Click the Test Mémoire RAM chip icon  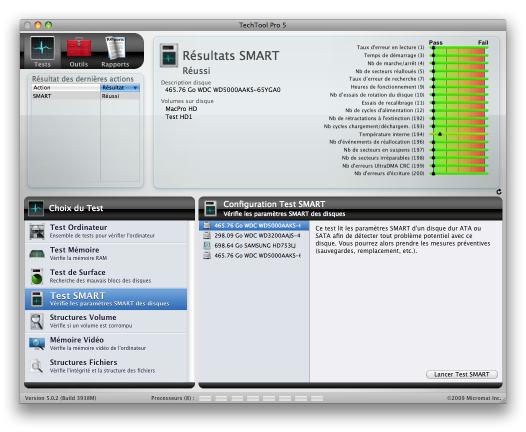(37, 254)
